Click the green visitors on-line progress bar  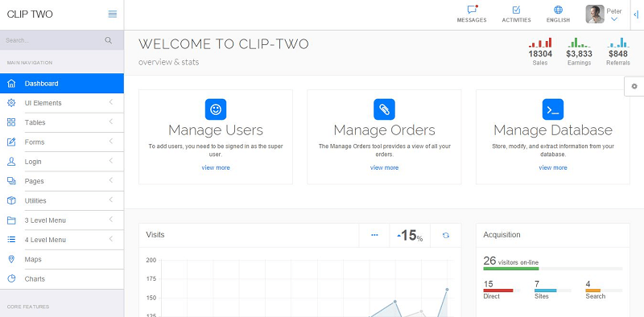tap(511, 269)
